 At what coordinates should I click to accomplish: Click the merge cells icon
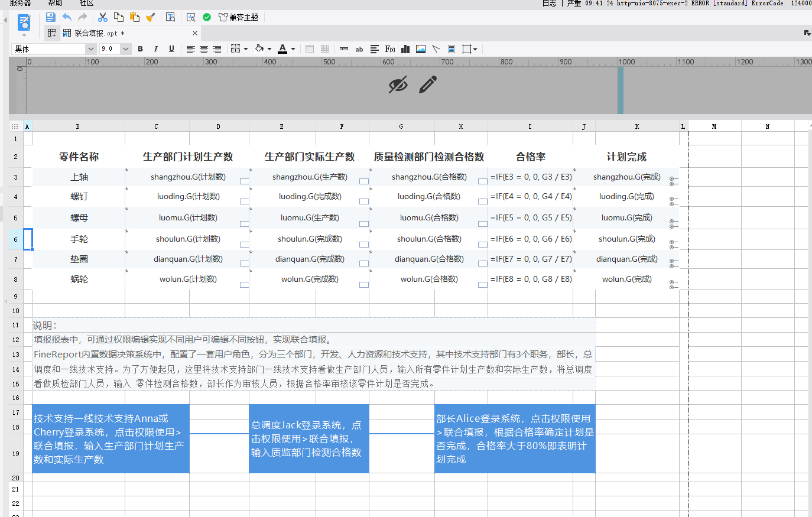(310, 49)
